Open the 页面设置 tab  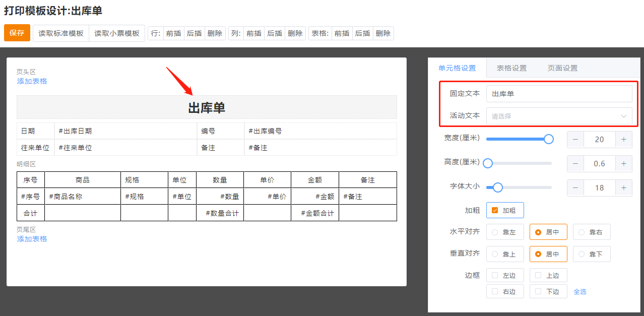click(x=562, y=68)
